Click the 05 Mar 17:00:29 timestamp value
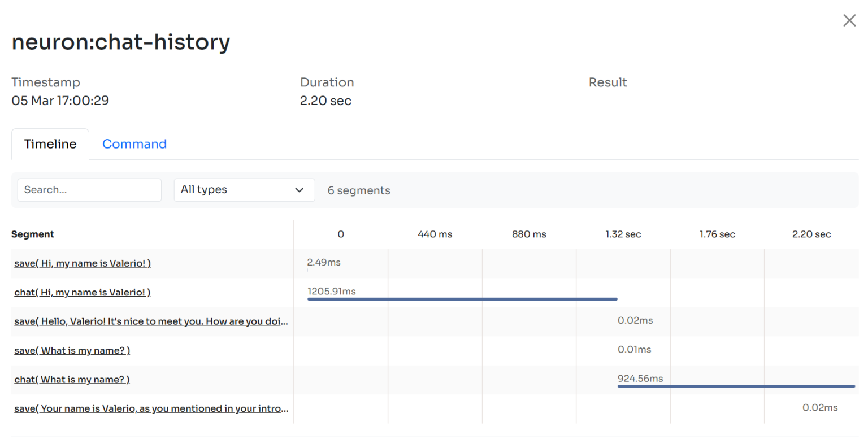 60,101
